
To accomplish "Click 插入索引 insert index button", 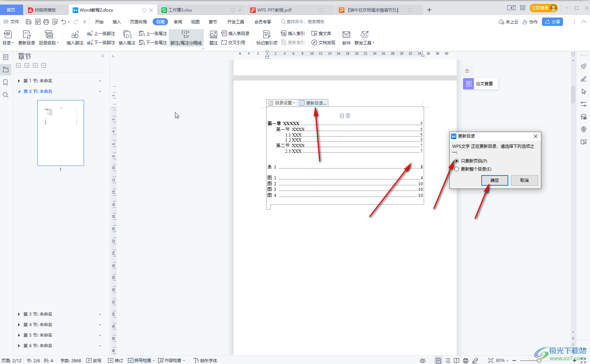I will point(293,34).
